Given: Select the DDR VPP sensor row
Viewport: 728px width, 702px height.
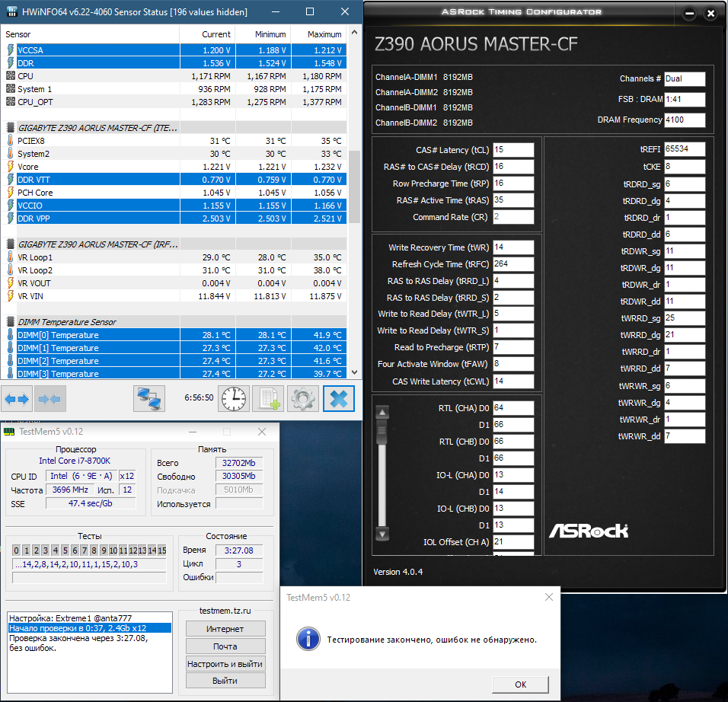Looking at the screenshot, I should click(177, 219).
